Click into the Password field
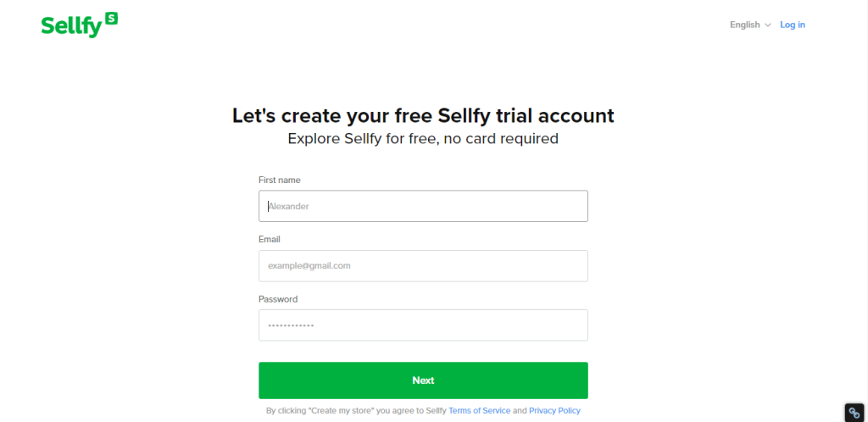This screenshot has height=422, width=868. click(423, 325)
